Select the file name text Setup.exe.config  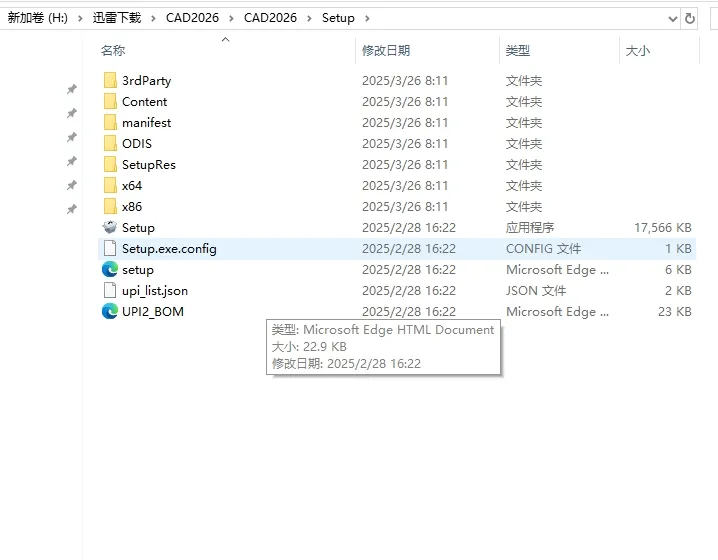169,249
